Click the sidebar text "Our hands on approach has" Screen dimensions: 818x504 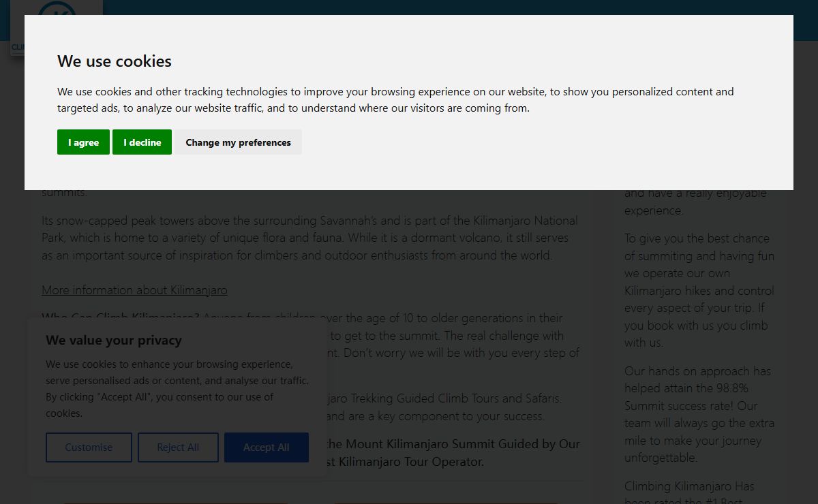click(699, 414)
